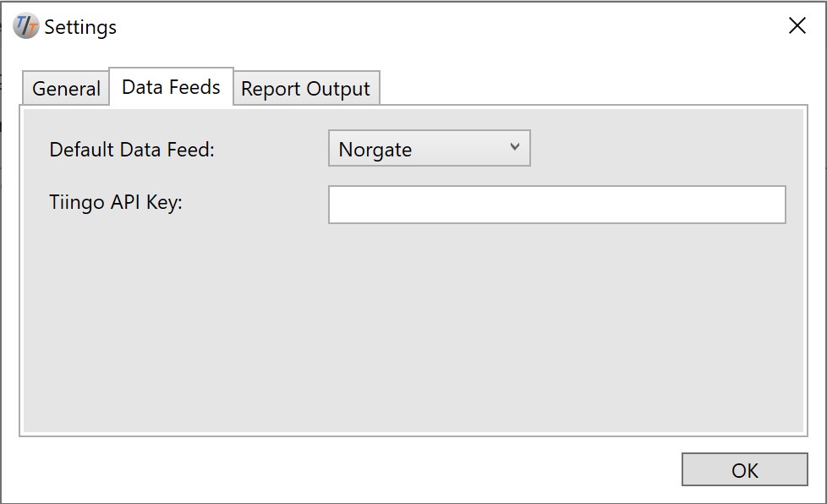Screen dimensions: 827x504
Task: Click the Settings window title text
Action: click(80, 27)
